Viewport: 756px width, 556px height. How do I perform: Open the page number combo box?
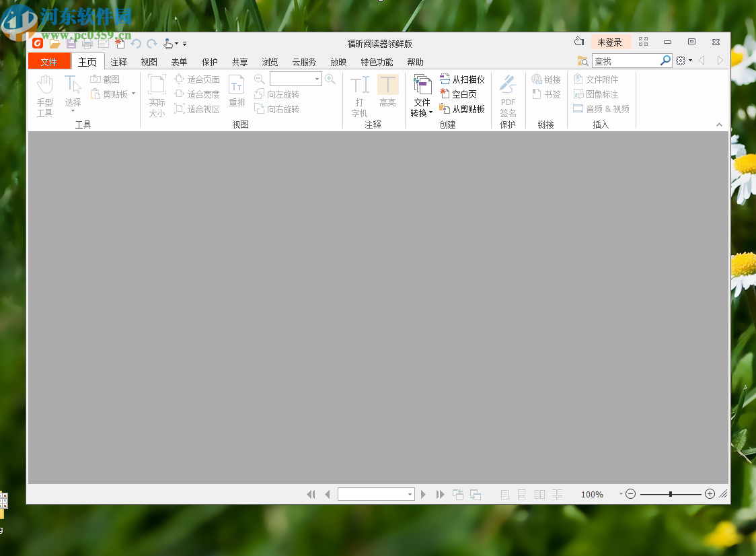pyautogui.click(x=376, y=494)
